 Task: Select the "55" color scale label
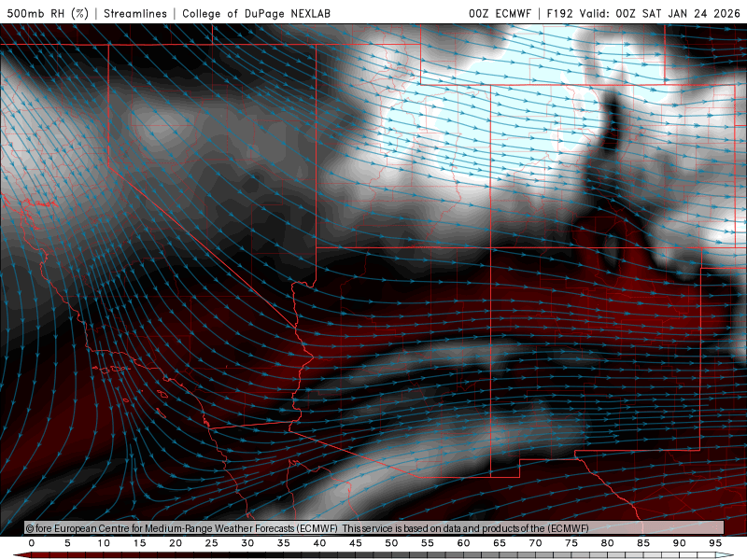(428, 543)
